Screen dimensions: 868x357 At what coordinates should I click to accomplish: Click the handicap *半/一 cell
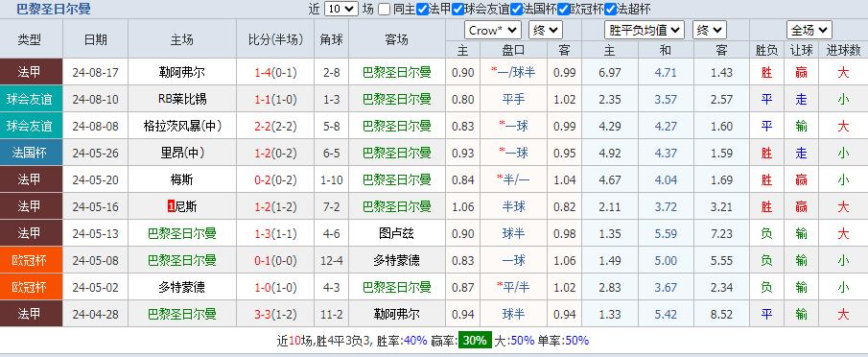(513, 179)
